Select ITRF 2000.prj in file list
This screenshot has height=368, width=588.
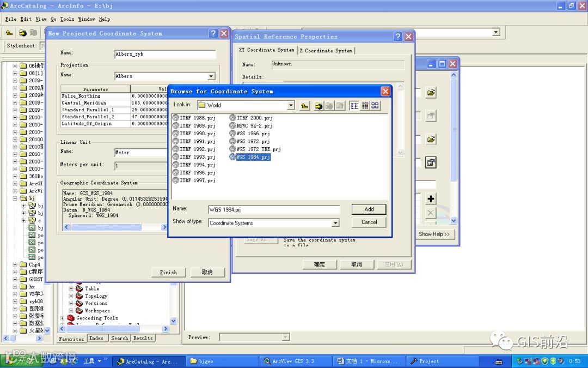(251, 118)
